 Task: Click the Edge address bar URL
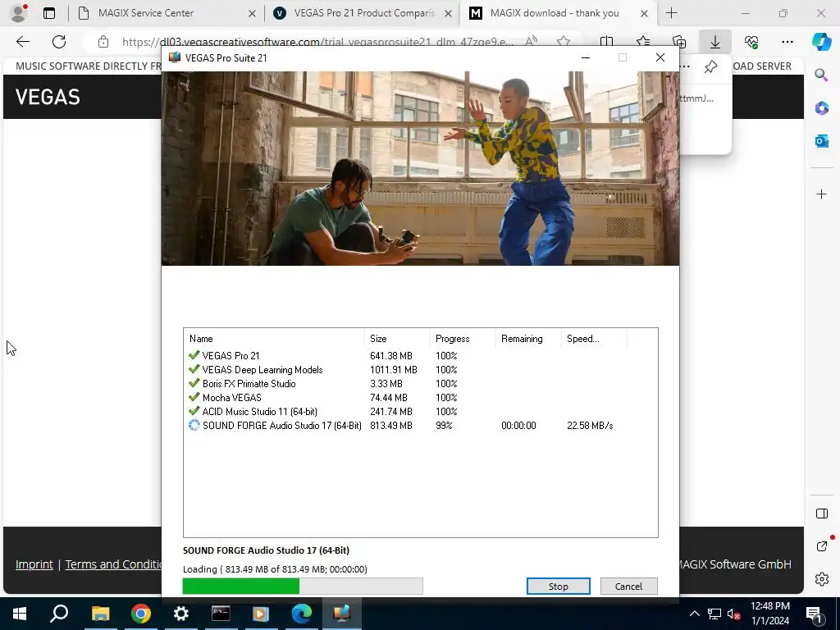click(x=317, y=41)
